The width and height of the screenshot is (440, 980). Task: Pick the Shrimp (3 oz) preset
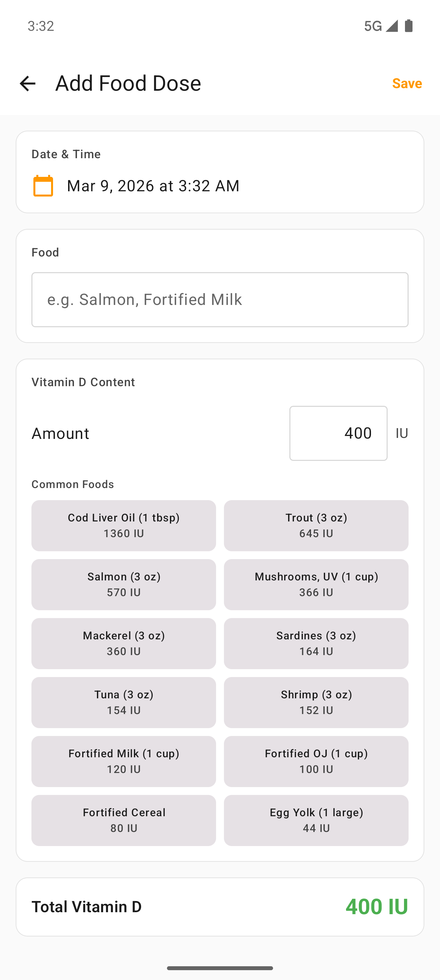click(316, 702)
